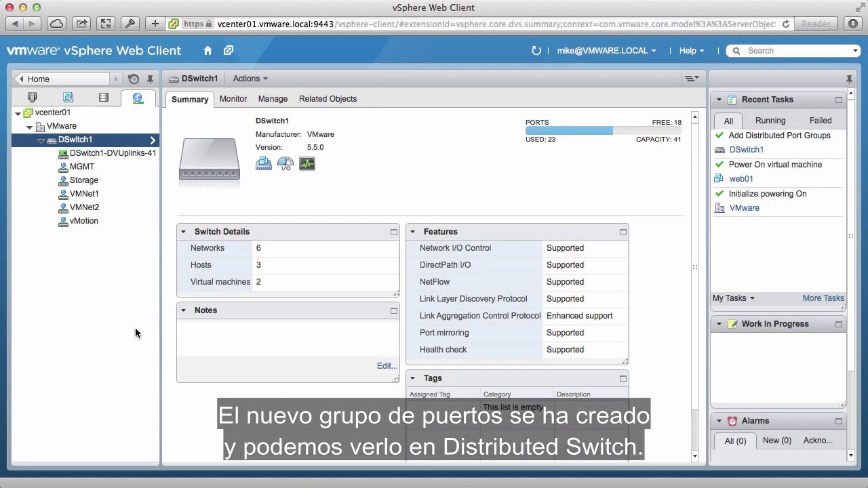The width and height of the screenshot is (868, 488).
Task: Open the navigator history clock icon
Action: pos(134,79)
